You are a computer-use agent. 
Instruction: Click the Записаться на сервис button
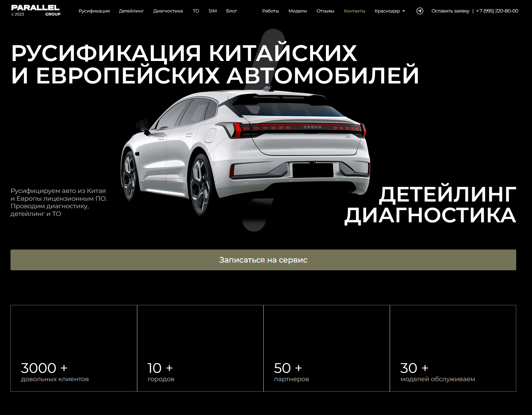tap(263, 260)
